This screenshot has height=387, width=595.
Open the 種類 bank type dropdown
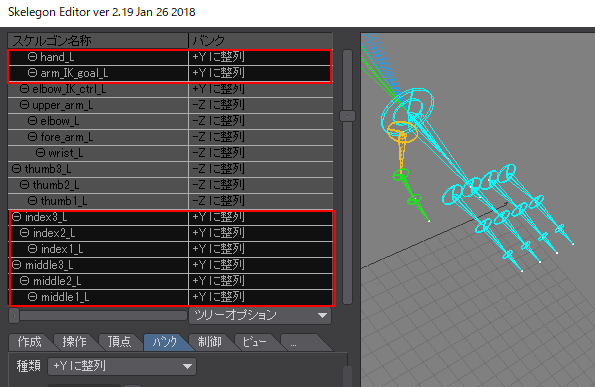coord(122,366)
